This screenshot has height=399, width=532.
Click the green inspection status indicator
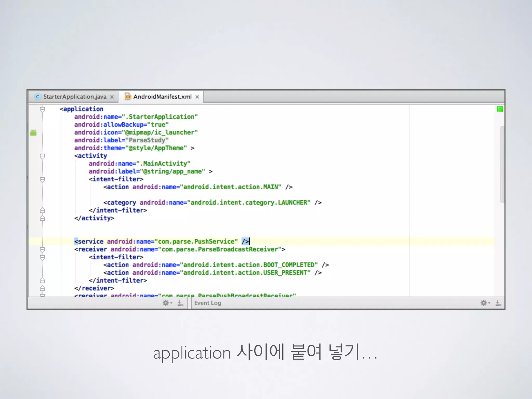coord(500,109)
